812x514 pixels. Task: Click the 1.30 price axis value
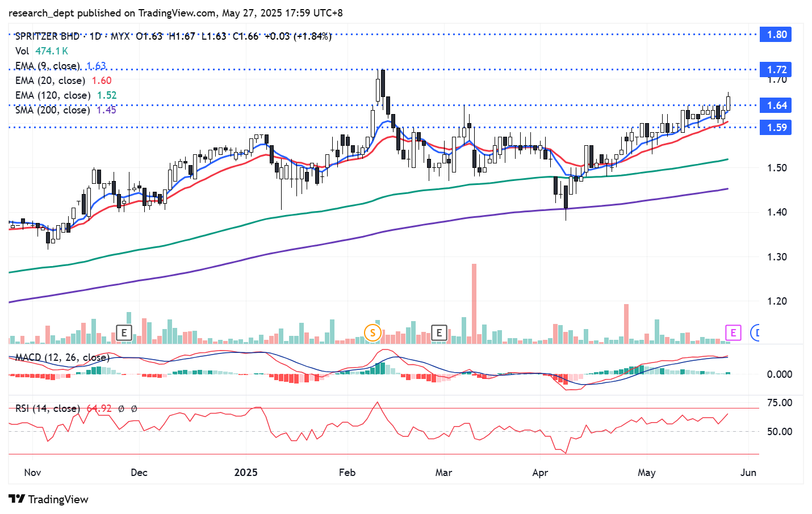(777, 257)
